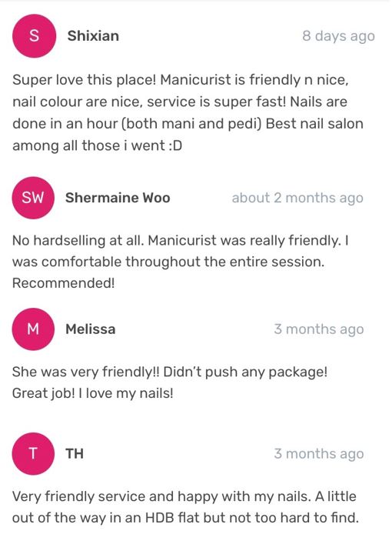The width and height of the screenshot is (392, 551).
Task: Select the Melissa reviewer name
Action: click(91, 329)
